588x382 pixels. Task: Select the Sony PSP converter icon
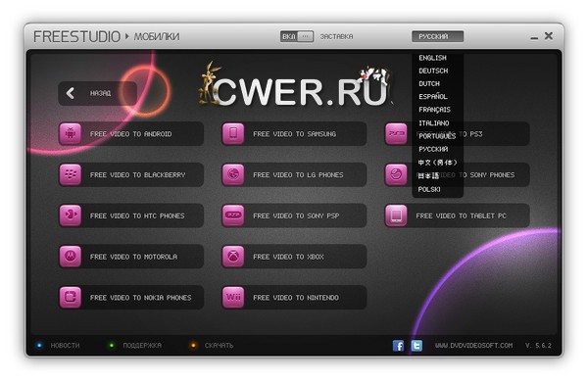pyautogui.click(x=233, y=215)
